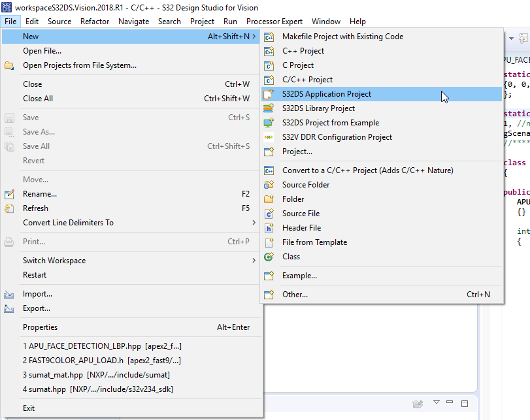This screenshot has height=420, width=530.
Task: Click the S32DS Project from Example icon
Action: pyautogui.click(x=269, y=123)
